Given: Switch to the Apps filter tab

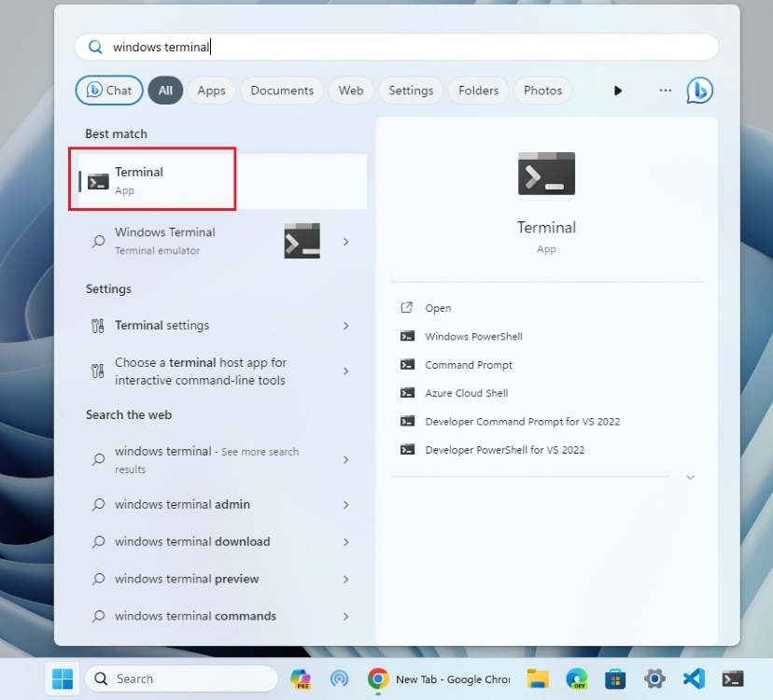Looking at the screenshot, I should [x=211, y=90].
